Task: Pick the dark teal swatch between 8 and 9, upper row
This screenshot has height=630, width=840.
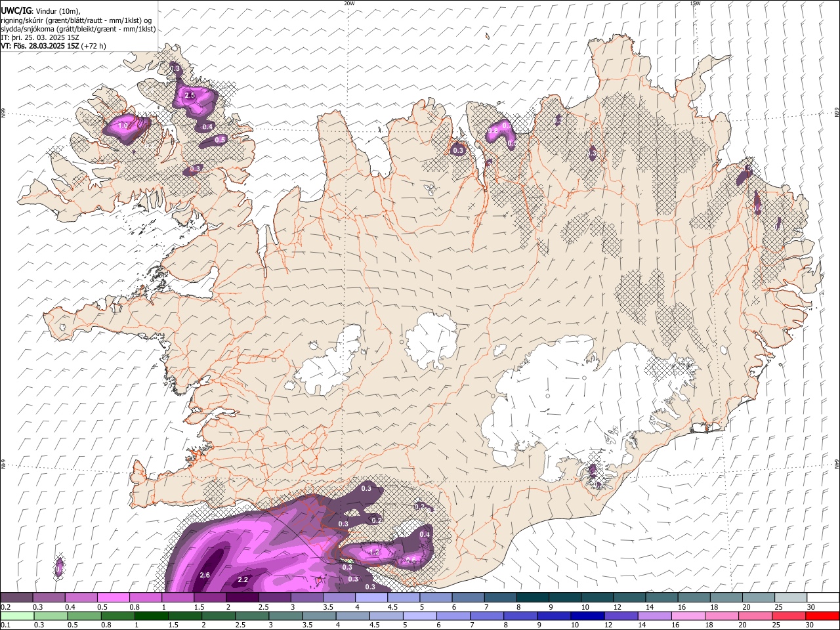Action: (x=532, y=598)
